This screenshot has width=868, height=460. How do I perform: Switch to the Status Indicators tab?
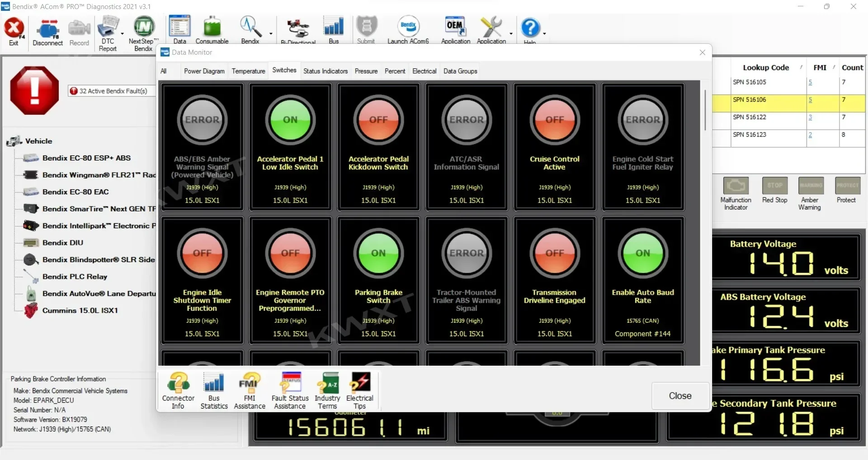tap(325, 71)
